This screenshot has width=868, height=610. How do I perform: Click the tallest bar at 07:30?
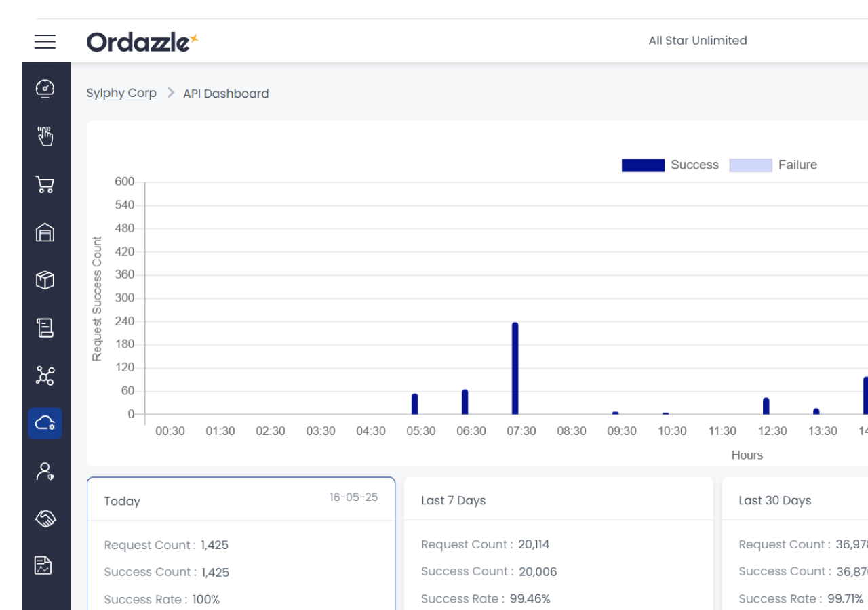pyautogui.click(x=515, y=368)
